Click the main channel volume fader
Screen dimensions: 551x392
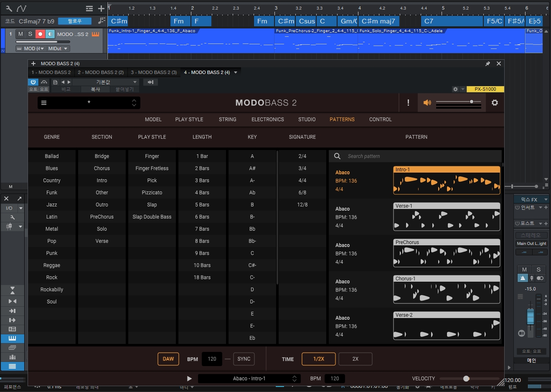[531, 317]
